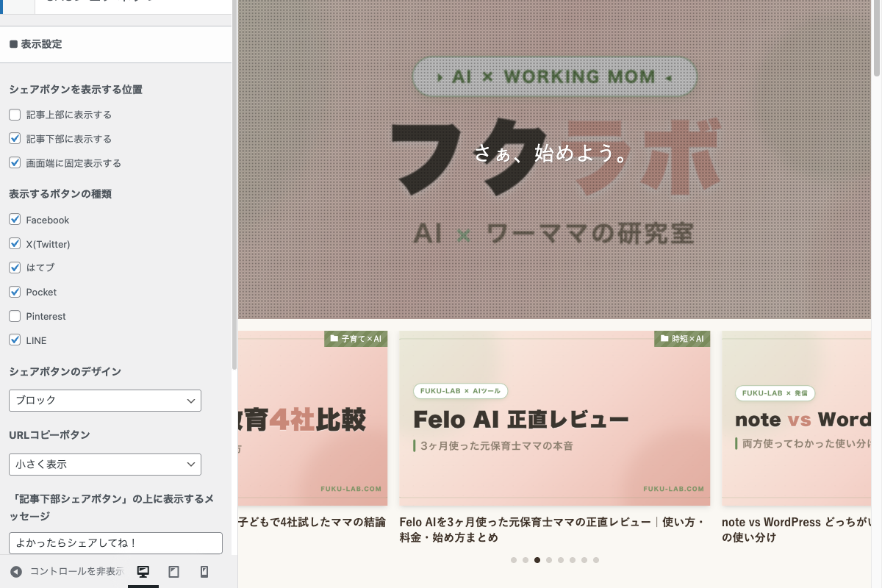
Task: Disable the Pocket checkbox
Action: (15, 292)
